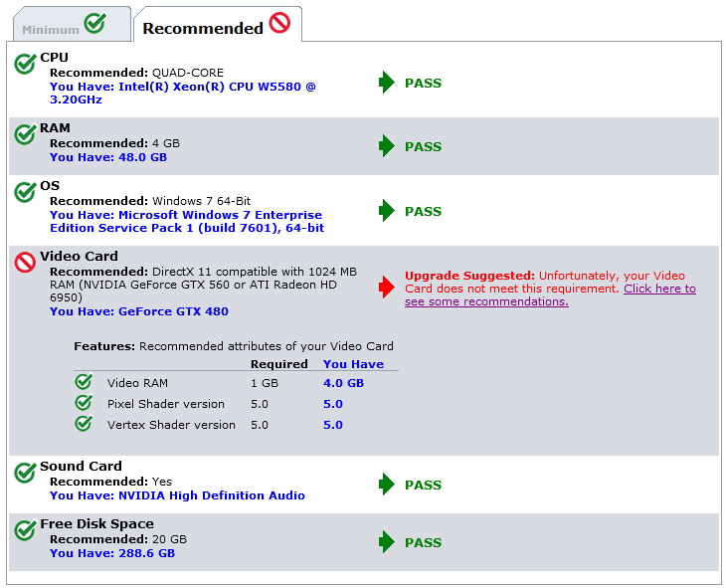Click the green checkmark beside CPU
This screenshot has width=726, height=588.
(25, 64)
